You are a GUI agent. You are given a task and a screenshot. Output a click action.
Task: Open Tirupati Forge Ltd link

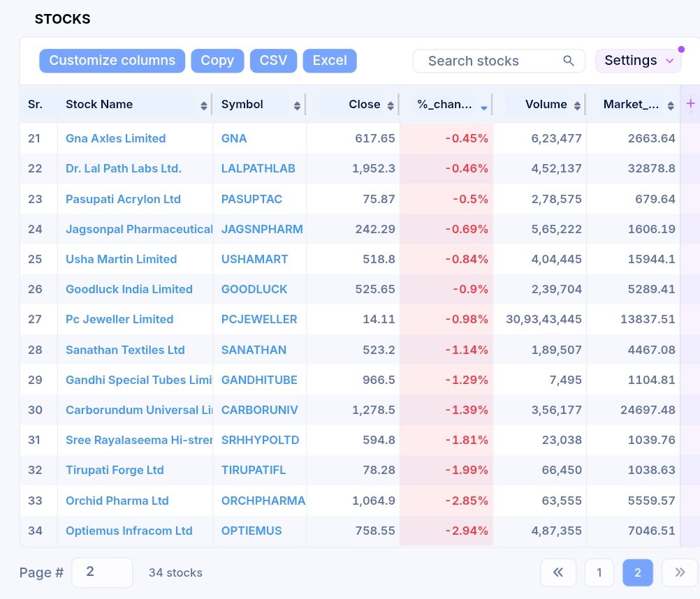[x=115, y=470]
